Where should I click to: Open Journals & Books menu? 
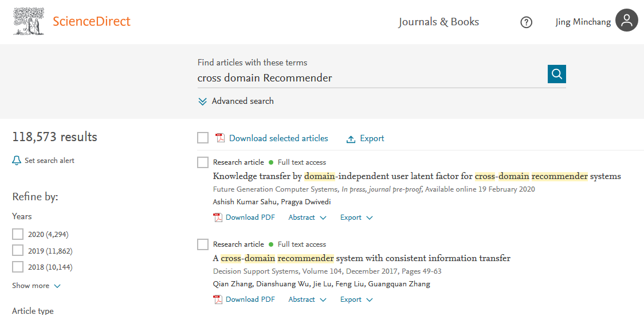438,22
